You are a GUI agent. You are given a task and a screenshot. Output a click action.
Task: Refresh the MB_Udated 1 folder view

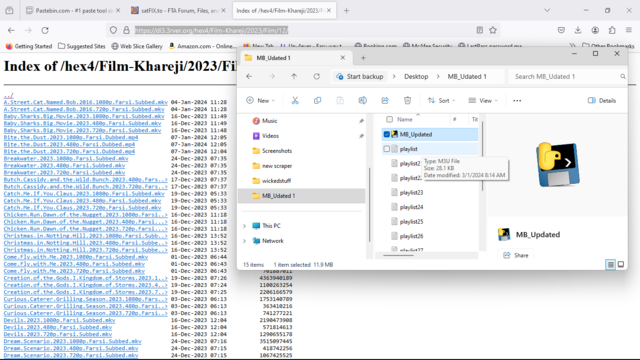click(317, 76)
